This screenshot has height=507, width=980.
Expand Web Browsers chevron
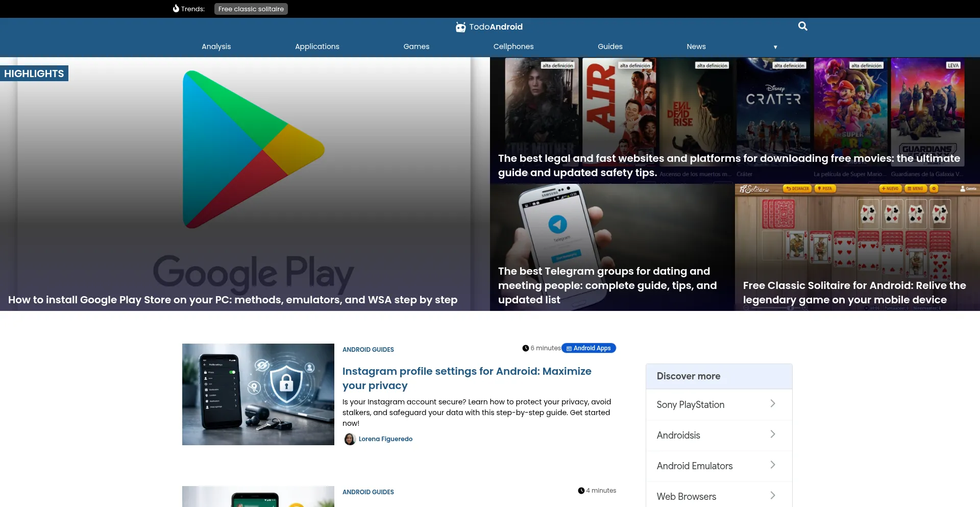tap(773, 496)
